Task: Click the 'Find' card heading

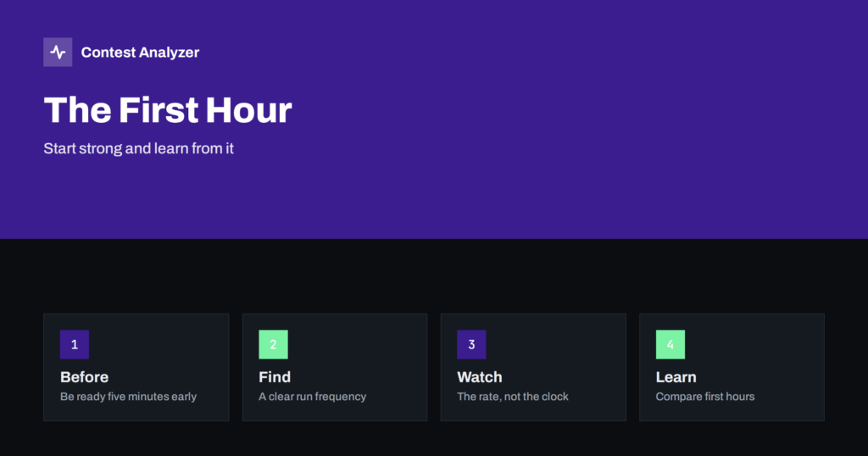Action: click(275, 377)
